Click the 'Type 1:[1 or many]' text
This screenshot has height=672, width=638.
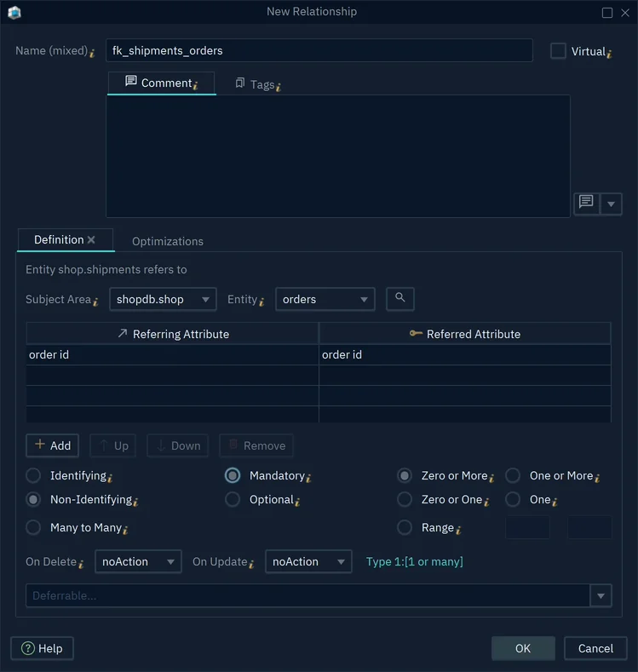pos(414,561)
